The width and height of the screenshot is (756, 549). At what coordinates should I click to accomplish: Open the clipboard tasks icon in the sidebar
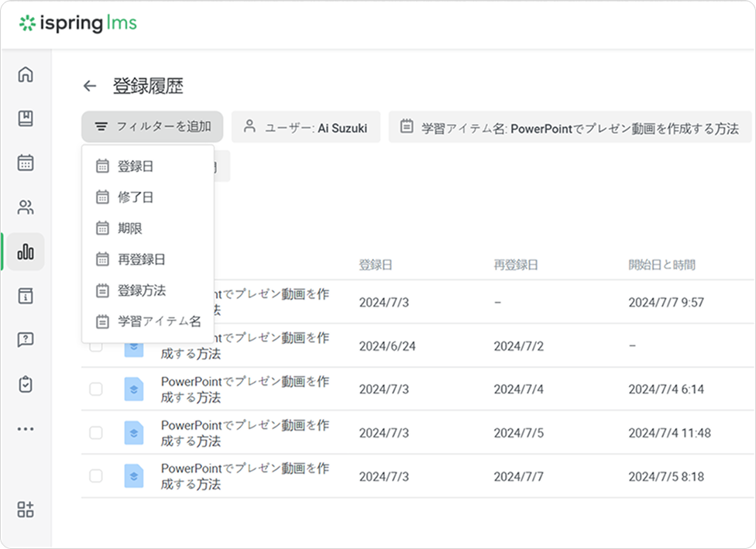pos(26,384)
